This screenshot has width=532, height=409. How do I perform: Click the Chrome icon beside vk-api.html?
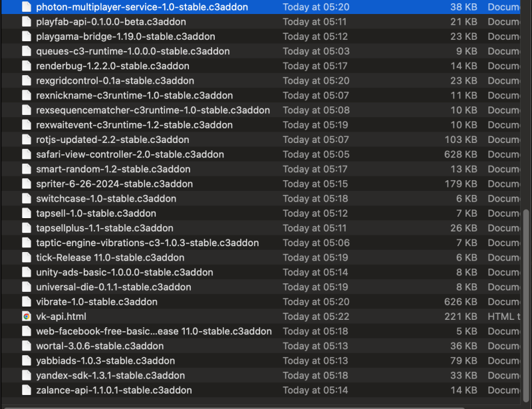coord(27,317)
